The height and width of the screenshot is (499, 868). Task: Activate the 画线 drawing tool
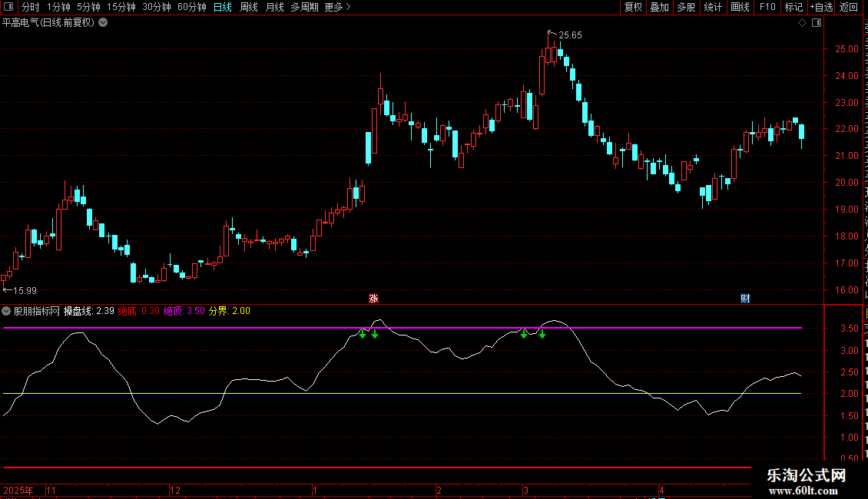(x=740, y=7)
